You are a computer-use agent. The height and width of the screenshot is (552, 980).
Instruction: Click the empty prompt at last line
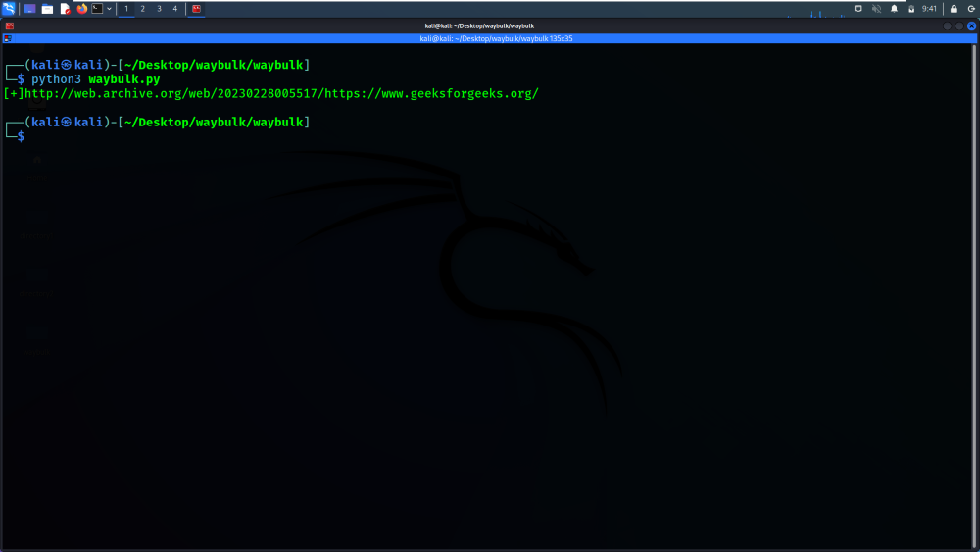pos(21,136)
